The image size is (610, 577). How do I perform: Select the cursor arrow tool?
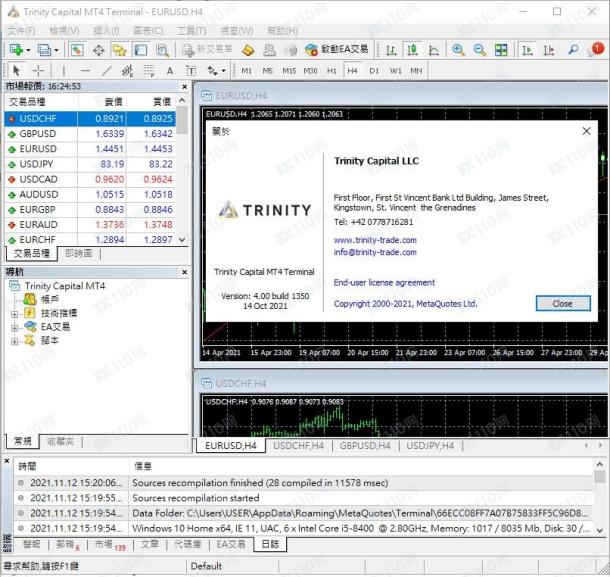coord(16,70)
